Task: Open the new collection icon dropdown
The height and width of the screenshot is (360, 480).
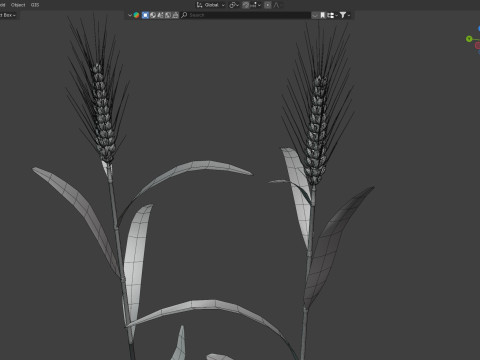Action: click(332, 15)
